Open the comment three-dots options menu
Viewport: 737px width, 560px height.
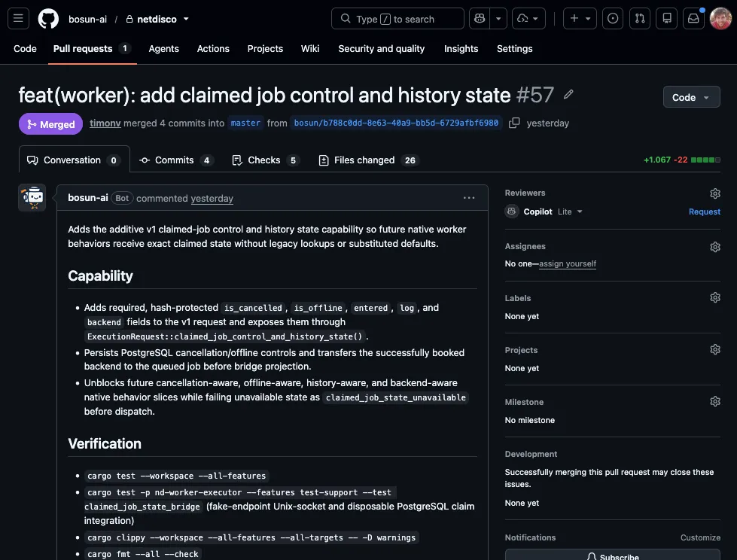[468, 198]
